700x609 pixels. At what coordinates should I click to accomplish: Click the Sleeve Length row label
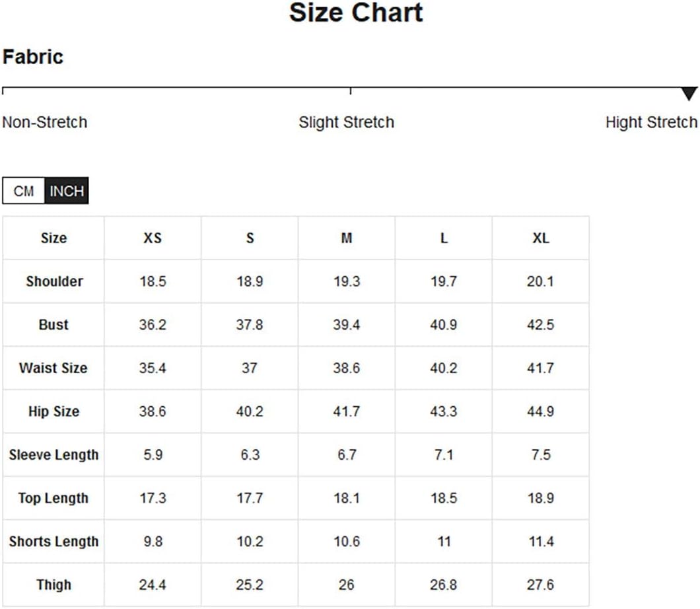click(x=53, y=454)
